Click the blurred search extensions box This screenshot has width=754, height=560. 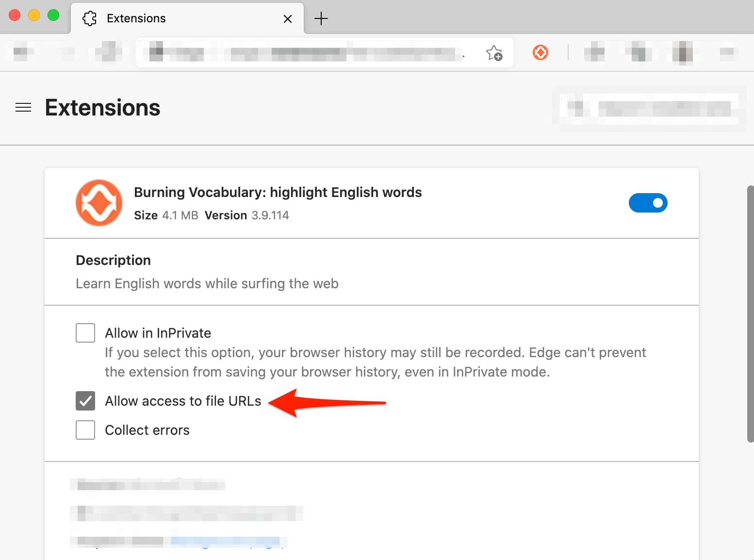649,108
